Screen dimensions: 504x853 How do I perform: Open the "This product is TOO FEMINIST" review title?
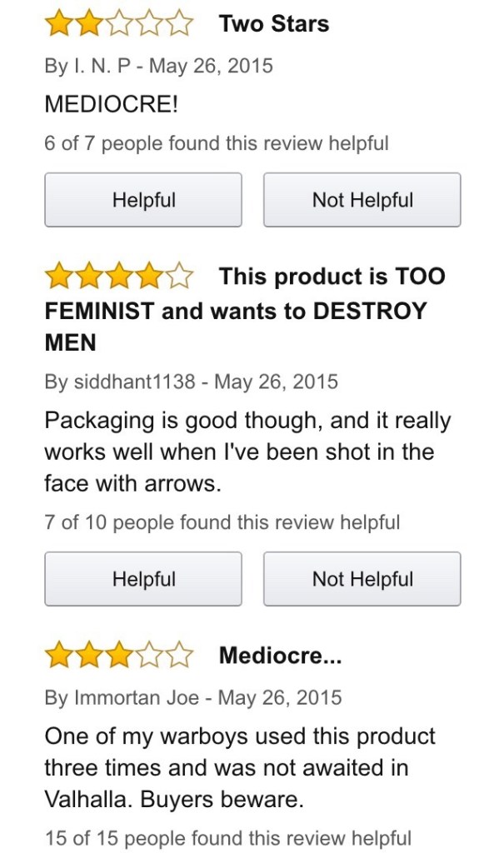(244, 310)
